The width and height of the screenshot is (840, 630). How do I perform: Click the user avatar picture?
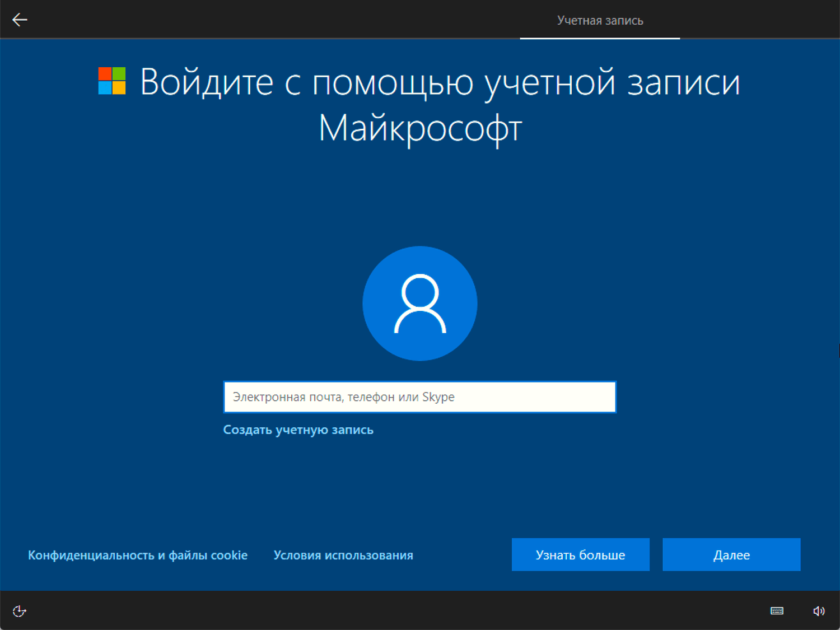click(x=420, y=304)
